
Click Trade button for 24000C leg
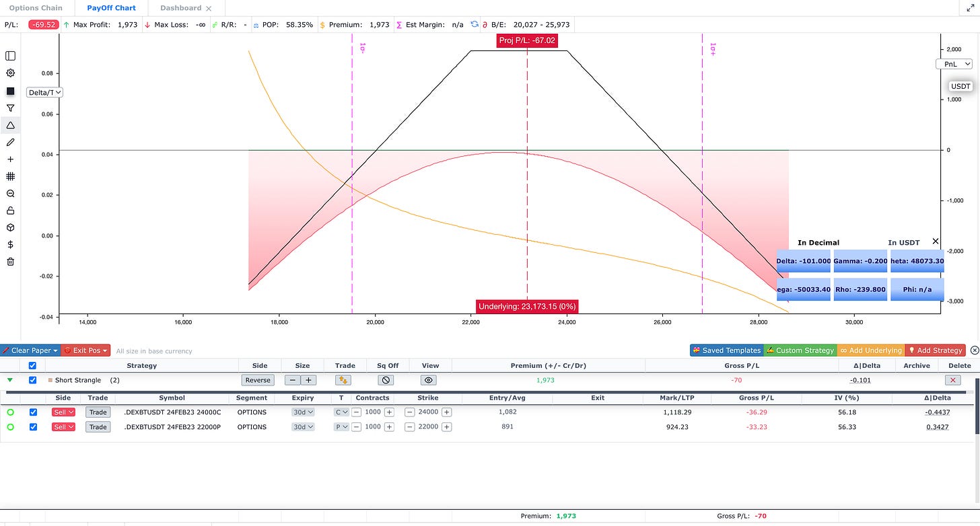pos(98,412)
